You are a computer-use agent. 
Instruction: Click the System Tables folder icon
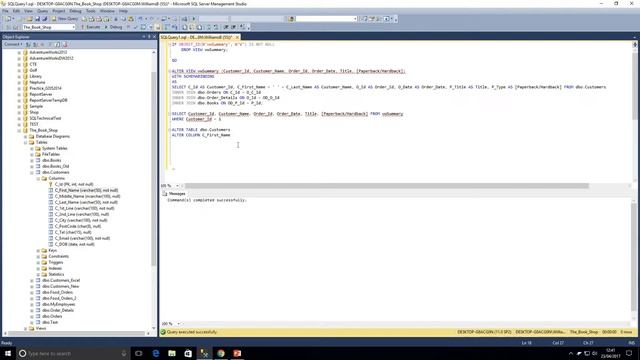(38, 148)
